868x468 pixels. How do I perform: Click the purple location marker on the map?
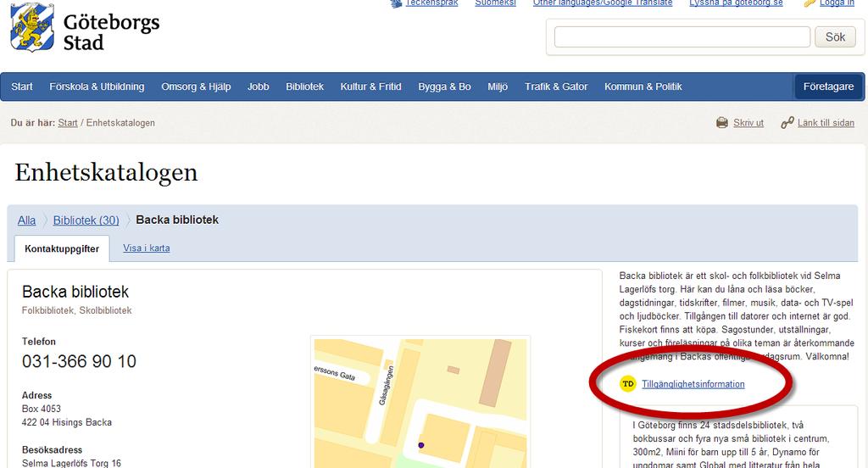point(421,445)
